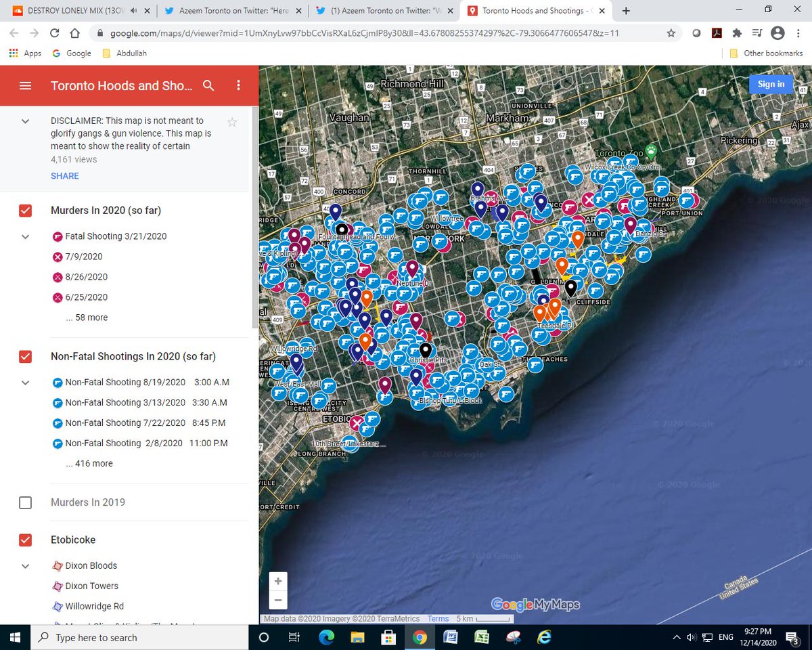Expand the map disclaimer description chevron
Screen dimensions: 812x650
point(25,121)
